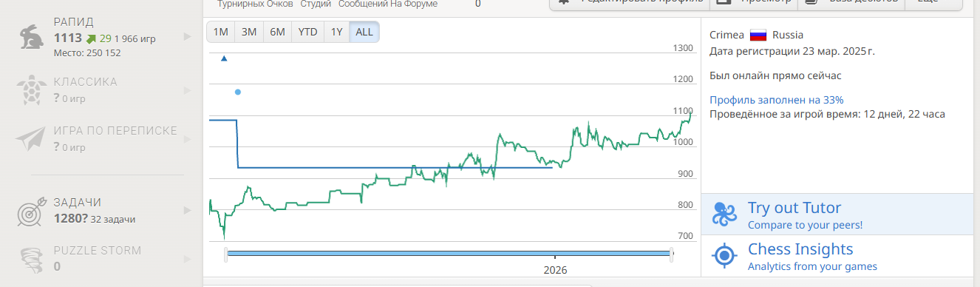Screen dimensions: 980x287
Task: Expand the Puzzle Storm row arrow
Action: 187,259
